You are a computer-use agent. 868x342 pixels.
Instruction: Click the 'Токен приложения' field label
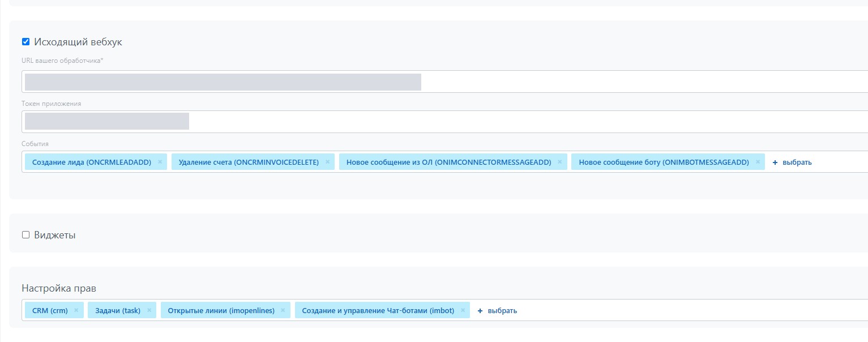tap(52, 104)
